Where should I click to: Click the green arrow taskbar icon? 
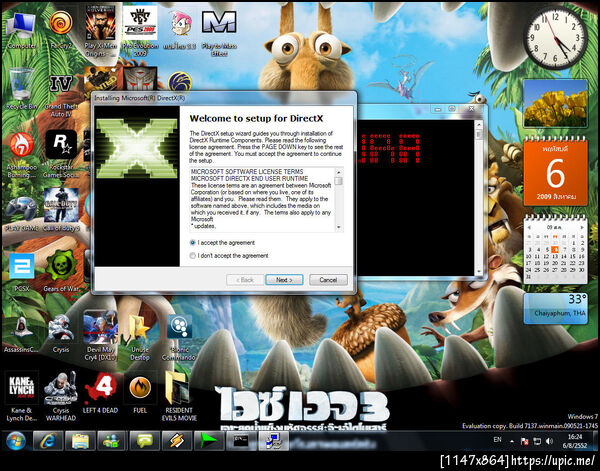point(209,441)
